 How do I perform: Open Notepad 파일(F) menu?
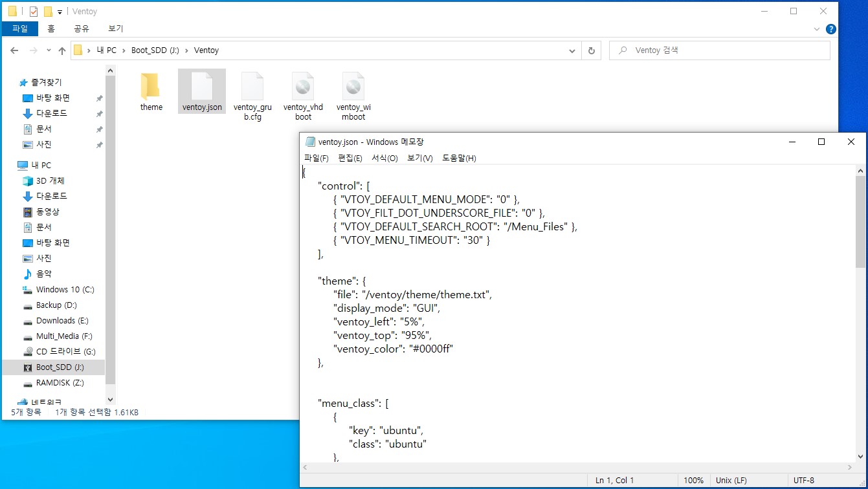click(x=317, y=158)
